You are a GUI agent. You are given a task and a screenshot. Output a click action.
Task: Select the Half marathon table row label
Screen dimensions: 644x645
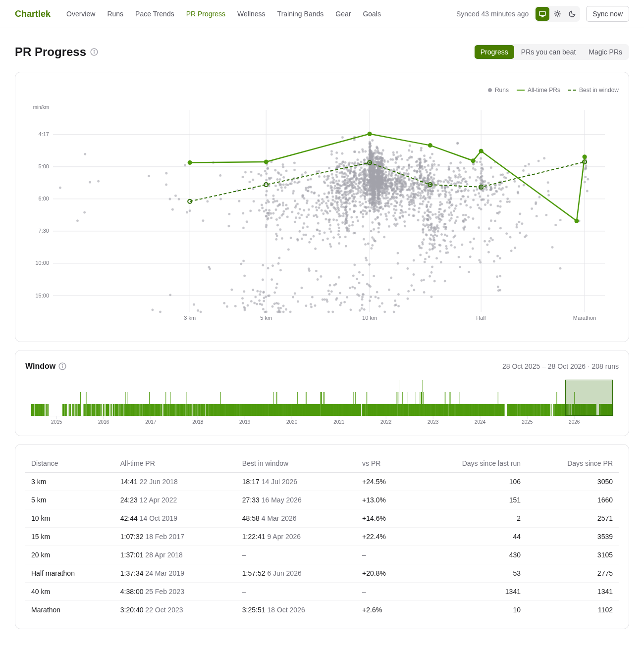tap(53, 573)
